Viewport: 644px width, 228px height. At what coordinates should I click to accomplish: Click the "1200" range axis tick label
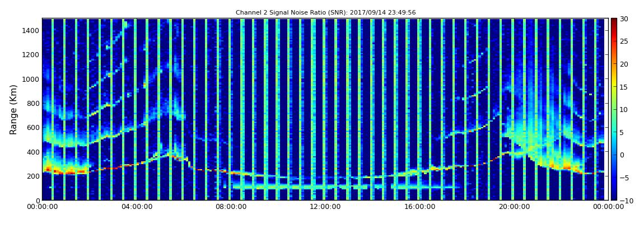tap(31, 55)
